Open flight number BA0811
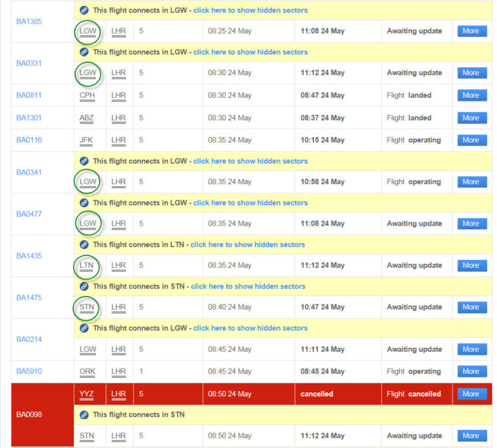Screen dimensions: 497x448 coord(29,95)
